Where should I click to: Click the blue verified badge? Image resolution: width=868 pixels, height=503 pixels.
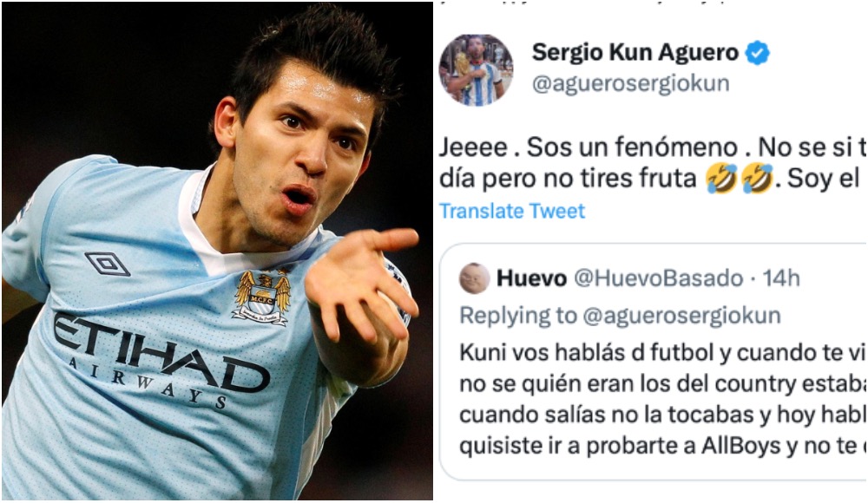pyautogui.click(x=757, y=53)
